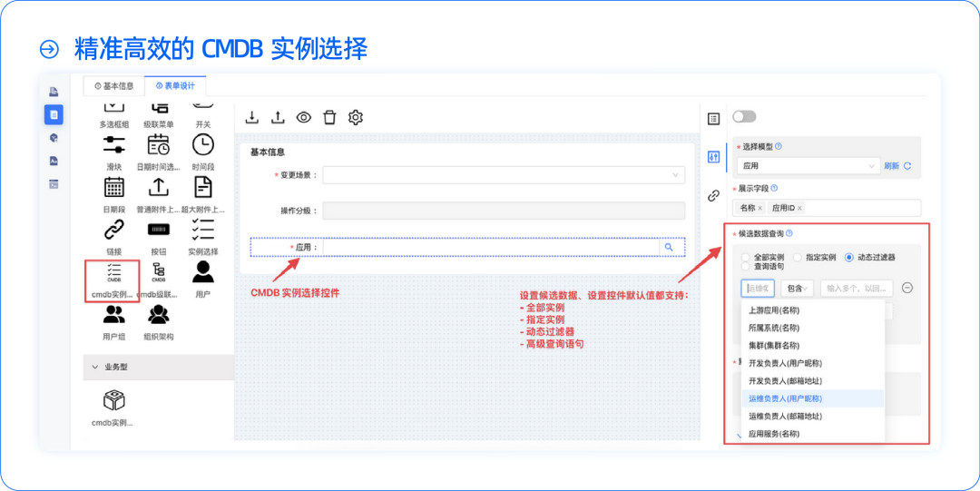Collapse the 业务型 section
The width and height of the screenshot is (980, 491).
[x=95, y=368]
